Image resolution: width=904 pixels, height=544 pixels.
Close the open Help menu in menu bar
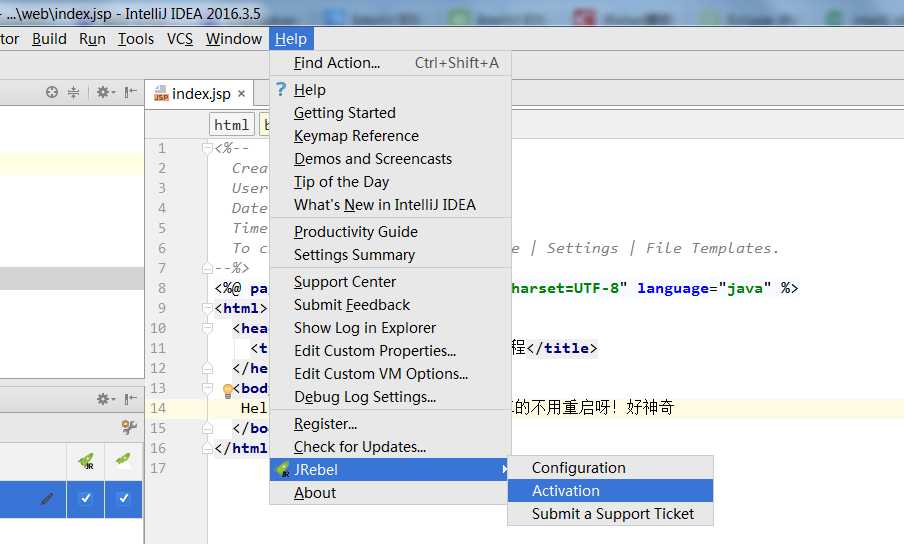click(291, 39)
